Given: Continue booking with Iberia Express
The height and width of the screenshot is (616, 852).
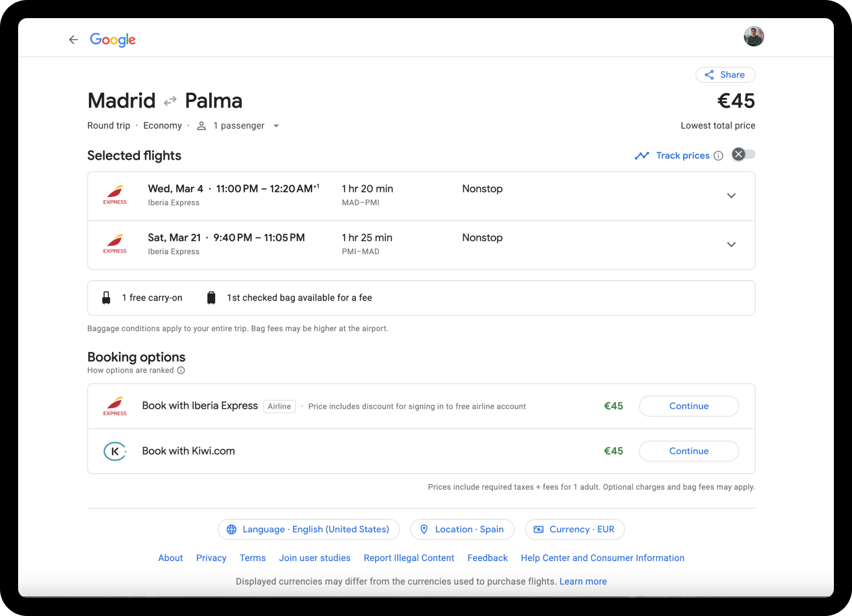Looking at the screenshot, I should pos(688,406).
